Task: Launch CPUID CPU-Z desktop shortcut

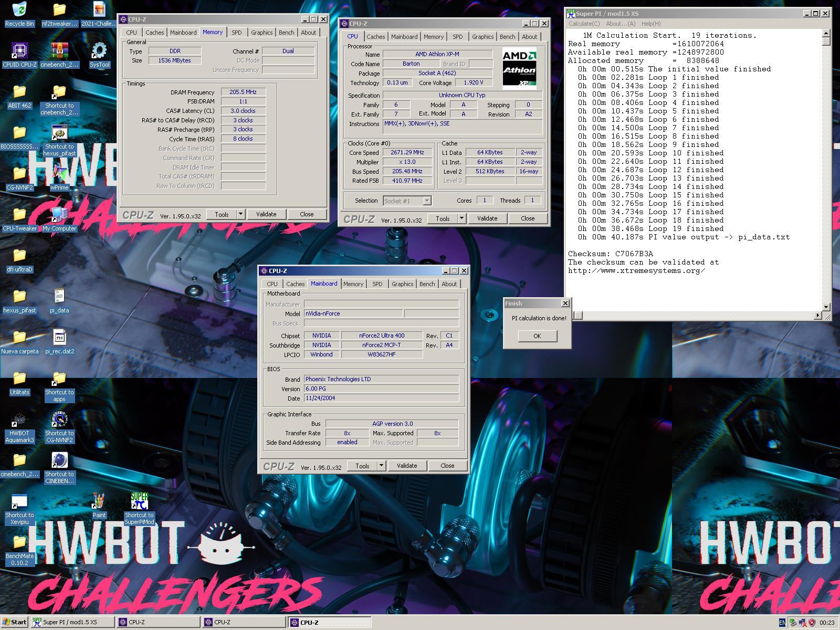Action: click(19, 55)
